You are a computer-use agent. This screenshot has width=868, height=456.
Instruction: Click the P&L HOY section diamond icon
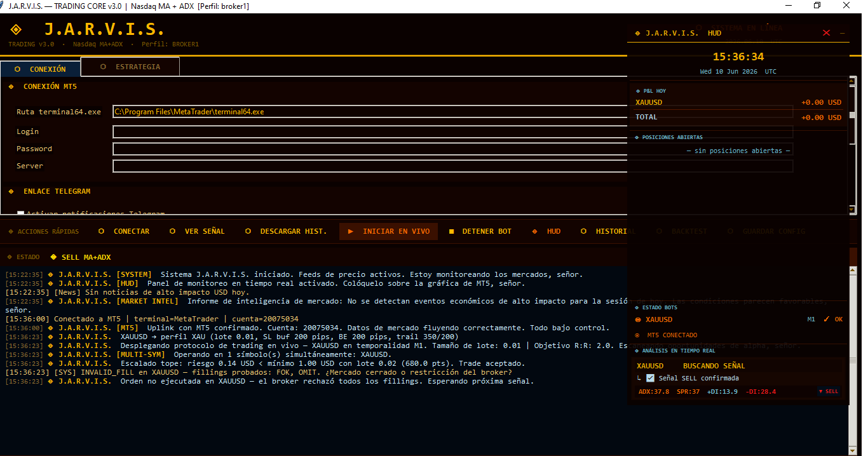(x=638, y=91)
